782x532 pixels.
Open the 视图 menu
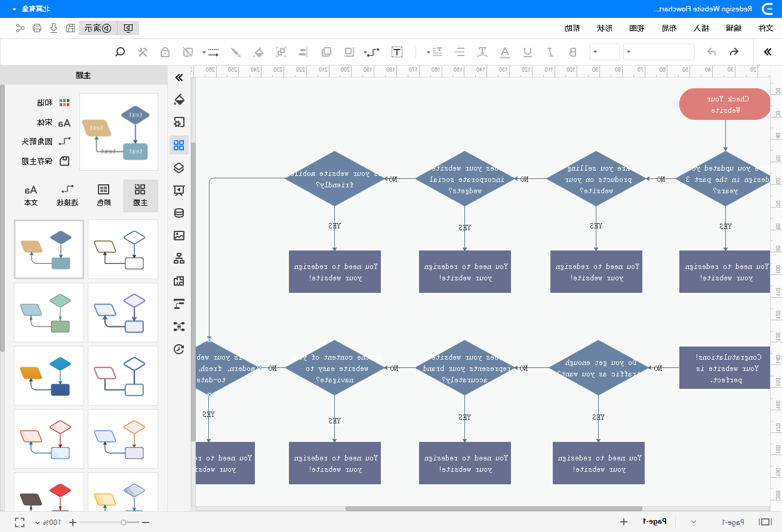click(x=637, y=28)
